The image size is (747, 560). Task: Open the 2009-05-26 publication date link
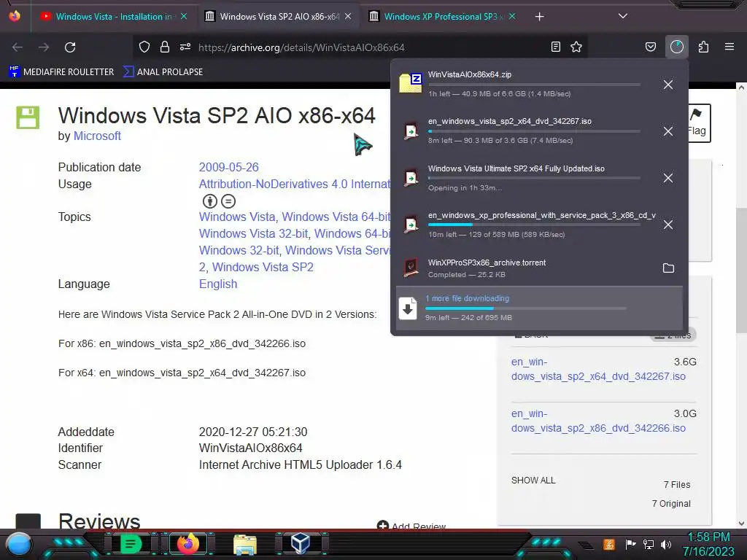tap(228, 168)
